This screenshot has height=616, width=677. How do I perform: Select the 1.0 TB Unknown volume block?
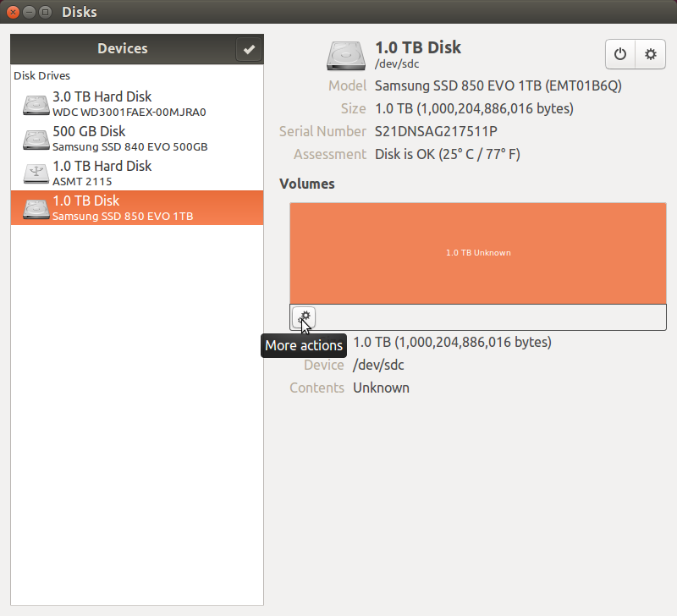tap(478, 253)
